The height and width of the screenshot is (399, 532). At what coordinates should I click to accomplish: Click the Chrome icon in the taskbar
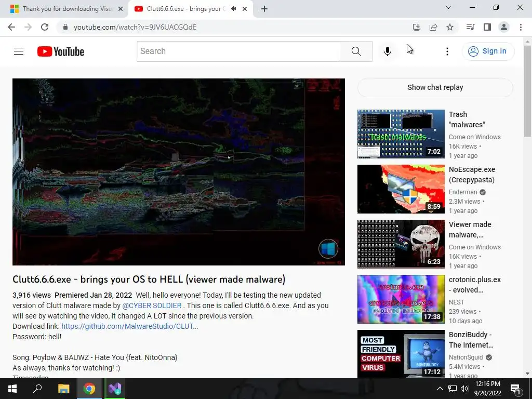[89, 389]
